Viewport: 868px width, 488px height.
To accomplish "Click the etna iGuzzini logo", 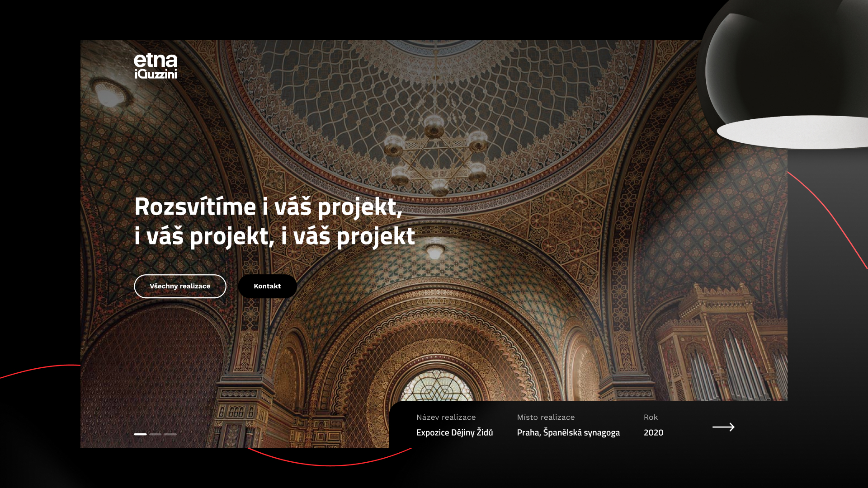I will [156, 66].
